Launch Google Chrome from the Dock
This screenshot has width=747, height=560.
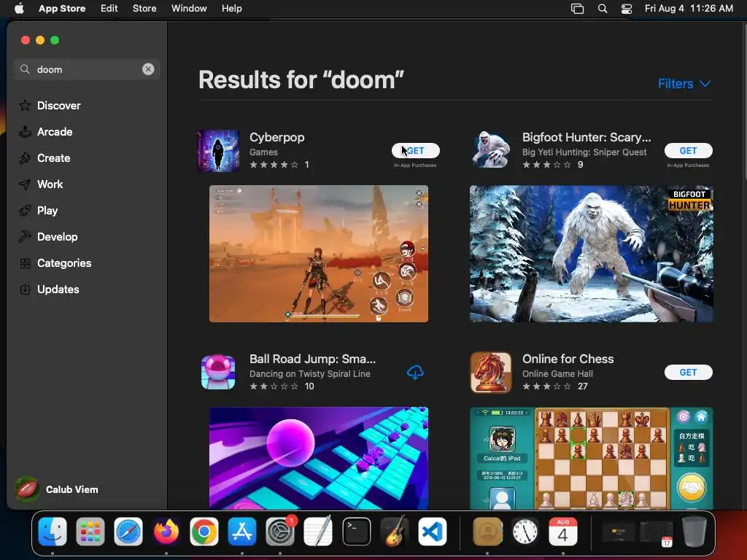pyautogui.click(x=204, y=532)
